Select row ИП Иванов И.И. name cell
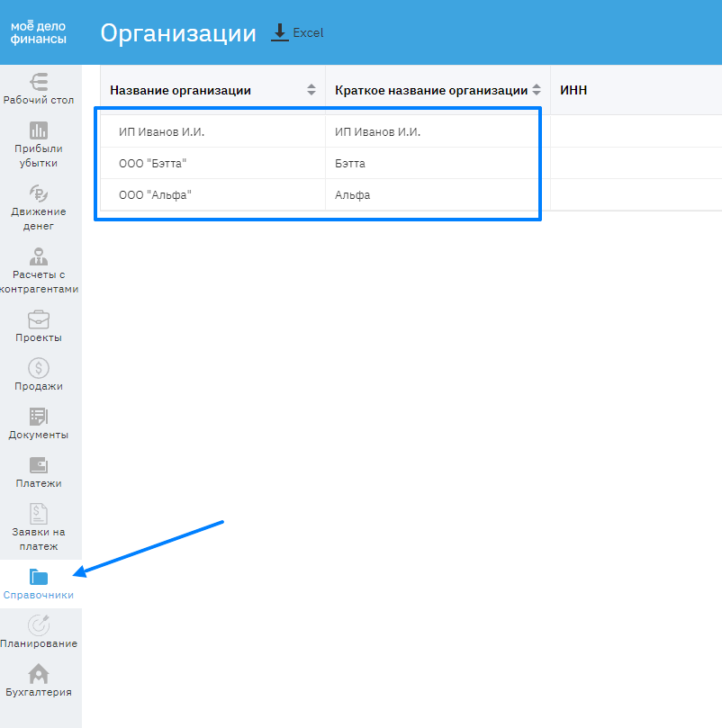The image size is (722, 728). click(212, 132)
